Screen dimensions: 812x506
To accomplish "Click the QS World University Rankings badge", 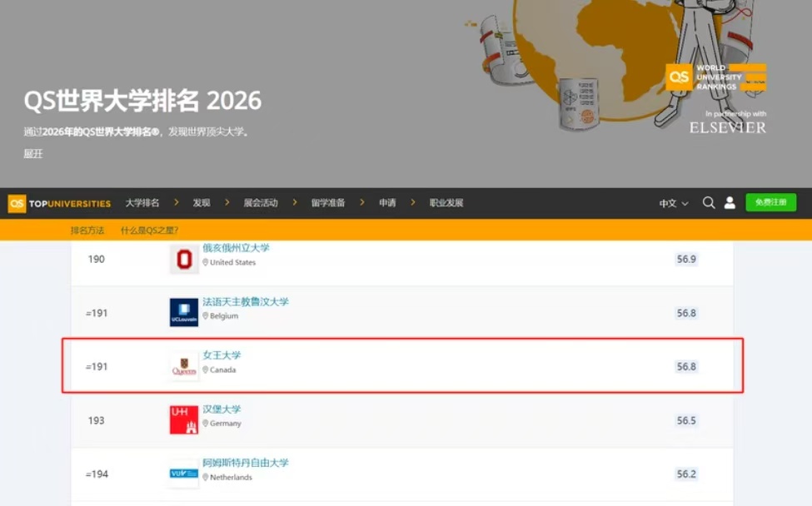I will 715,77.
